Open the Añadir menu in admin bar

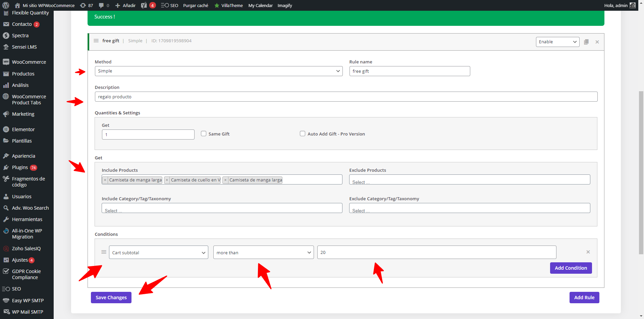coord(125,5)
